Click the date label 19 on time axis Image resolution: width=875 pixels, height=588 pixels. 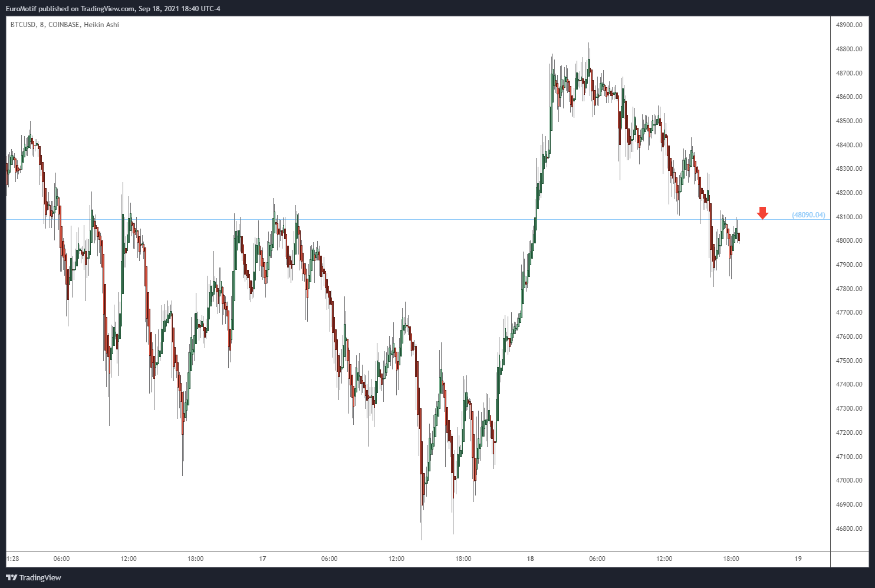798,559
